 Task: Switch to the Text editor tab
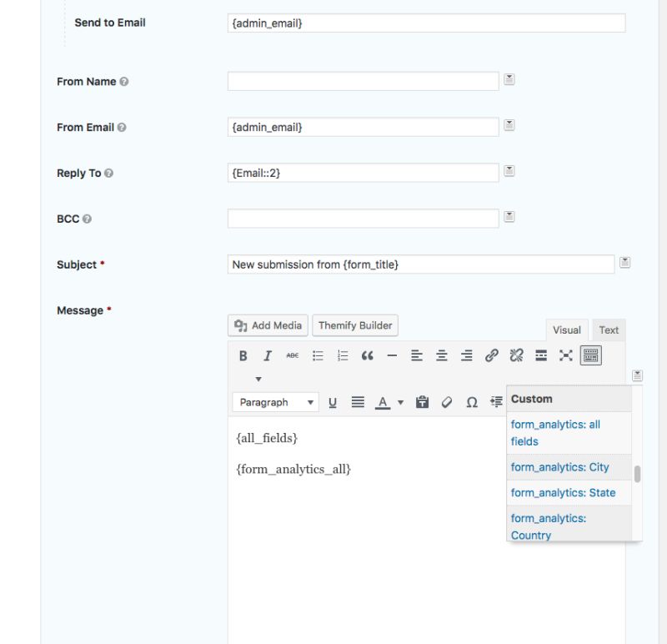click(x=609, y=330)
